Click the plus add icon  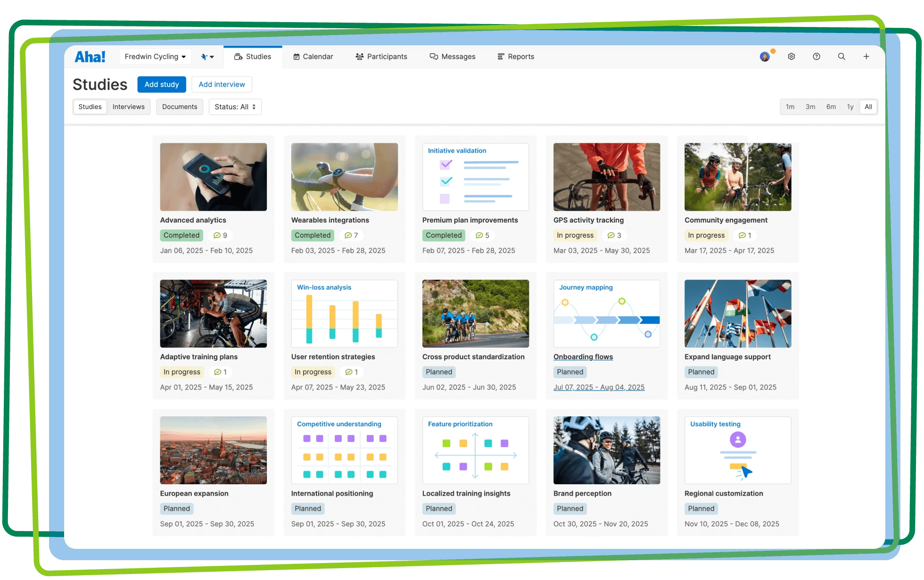[866, 57]
